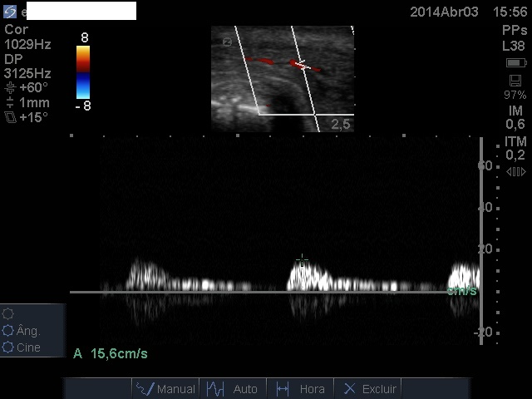Click the Doppler sample gate on the image
The width and height of the screenshot is (532, 399).
click(303, 64)
